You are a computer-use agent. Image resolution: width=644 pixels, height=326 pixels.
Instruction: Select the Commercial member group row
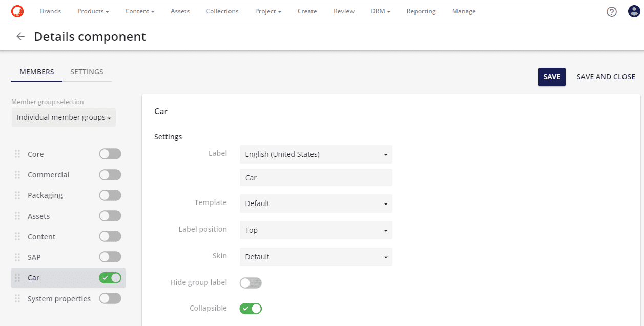(68, 174)
